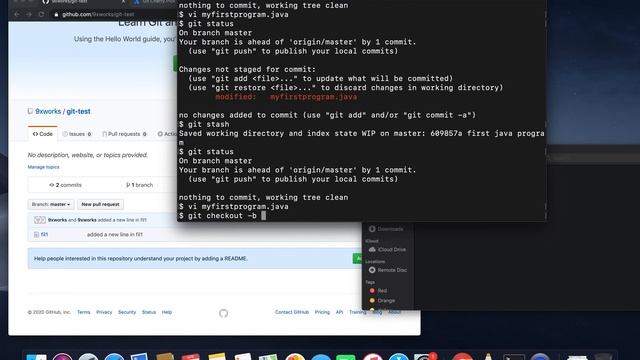Click the padlock icon in address bar
The image size is (640, 360).
(56, 14)
